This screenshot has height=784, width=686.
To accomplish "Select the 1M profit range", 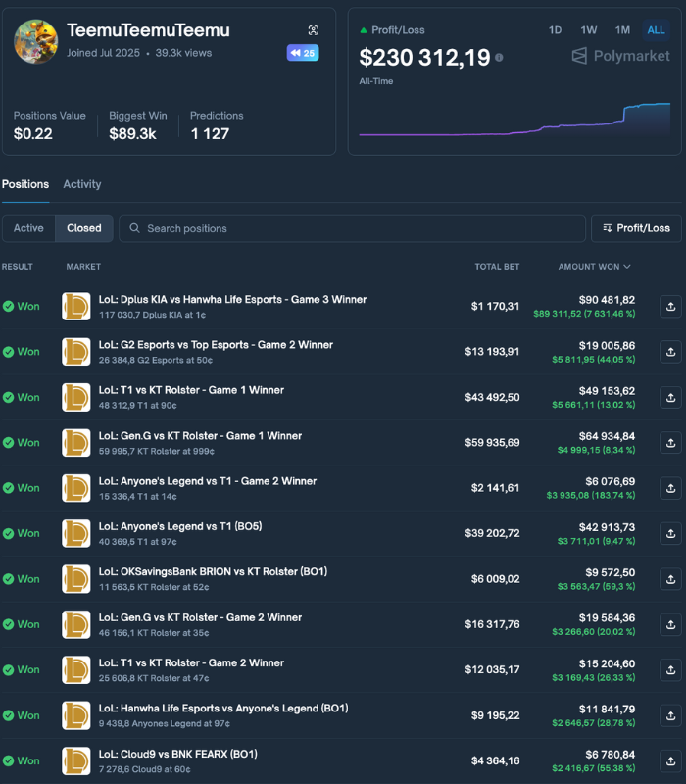I will [x=622, y=30].
